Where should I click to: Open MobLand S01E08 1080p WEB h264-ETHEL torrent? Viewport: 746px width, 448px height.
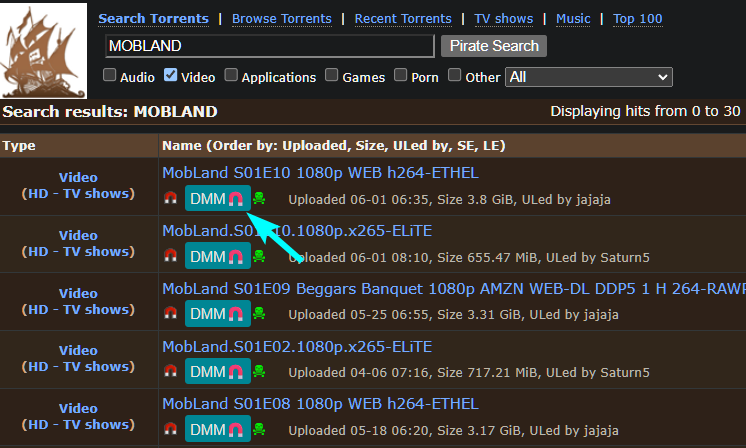320,404
